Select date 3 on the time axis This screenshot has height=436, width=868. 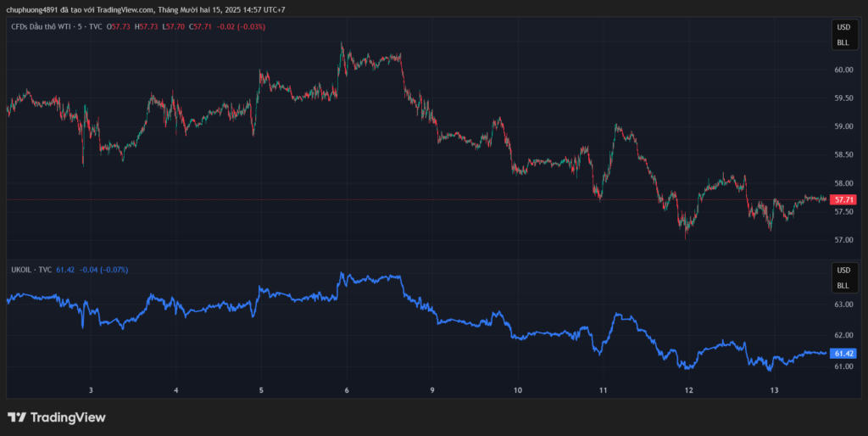click(x=90, y=390)
